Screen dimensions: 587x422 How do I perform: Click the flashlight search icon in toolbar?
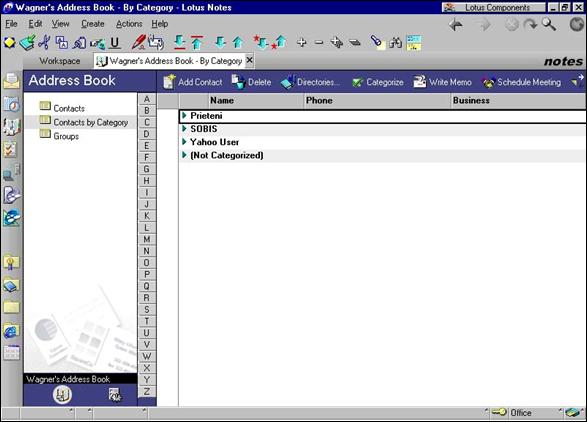377,42
